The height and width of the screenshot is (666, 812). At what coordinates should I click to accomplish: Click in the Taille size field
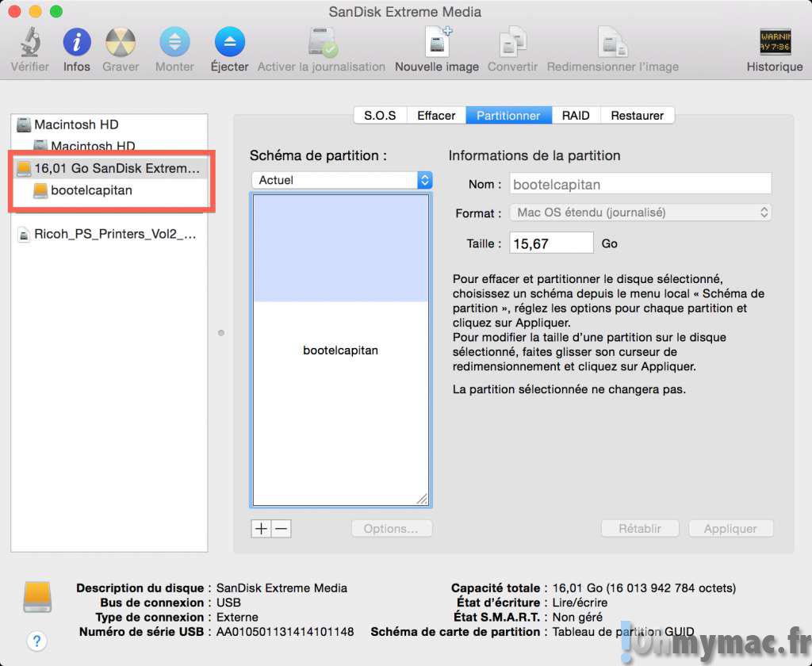coord(550,243)
